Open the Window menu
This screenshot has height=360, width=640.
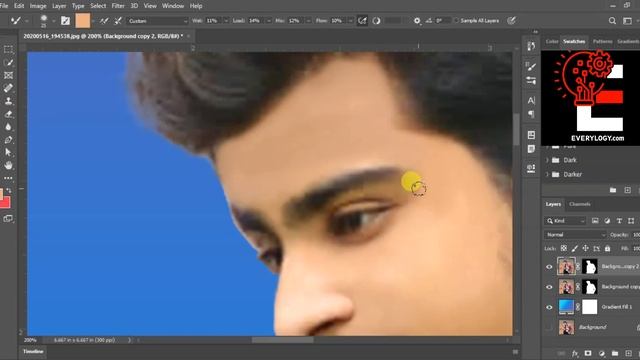pyautogui.click(x=173, y=6)
